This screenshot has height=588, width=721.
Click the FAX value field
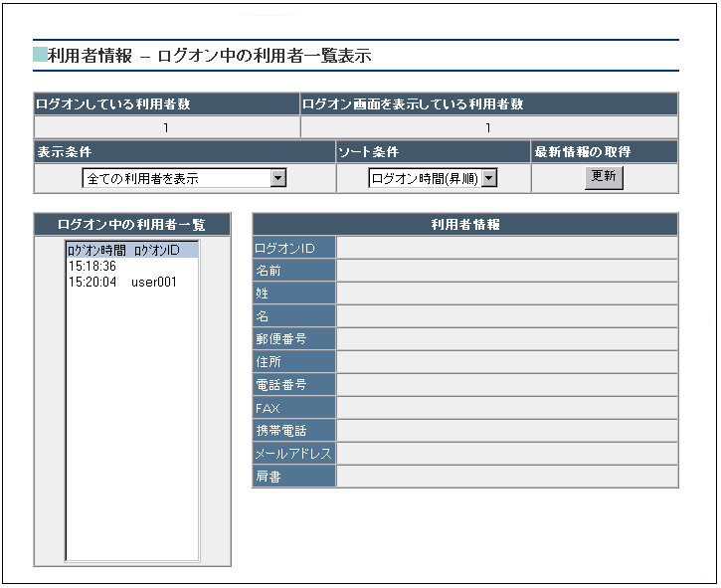click(506, 408)
